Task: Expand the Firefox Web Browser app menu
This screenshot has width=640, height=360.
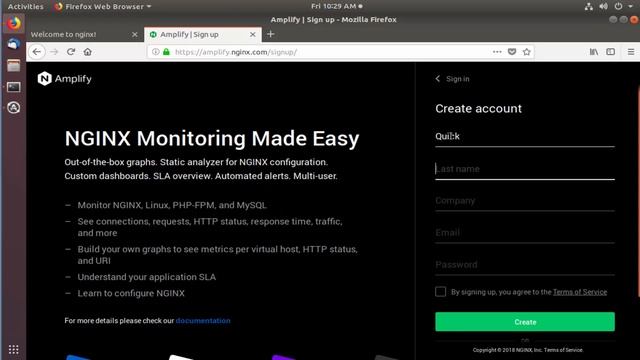Action: (x=103, y=7)
